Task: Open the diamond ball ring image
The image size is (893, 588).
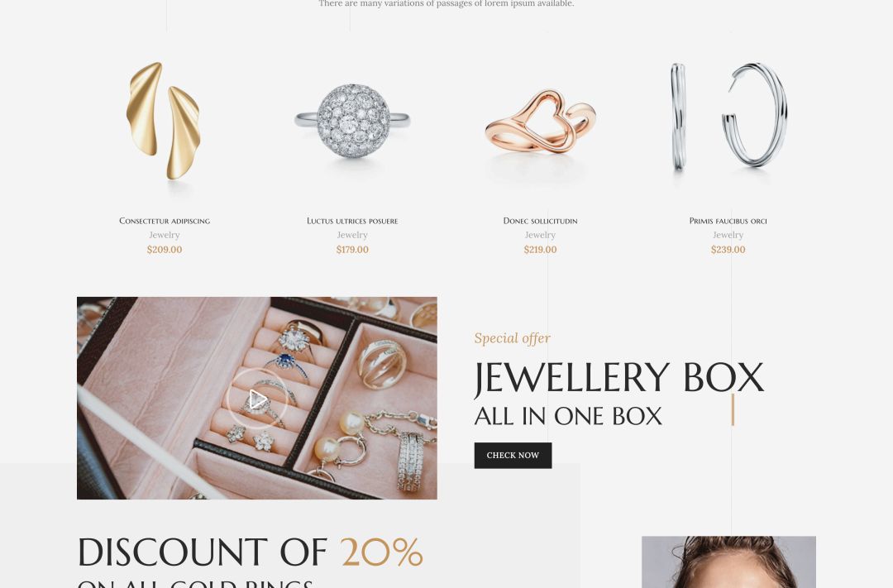Action: pos(352,120)
